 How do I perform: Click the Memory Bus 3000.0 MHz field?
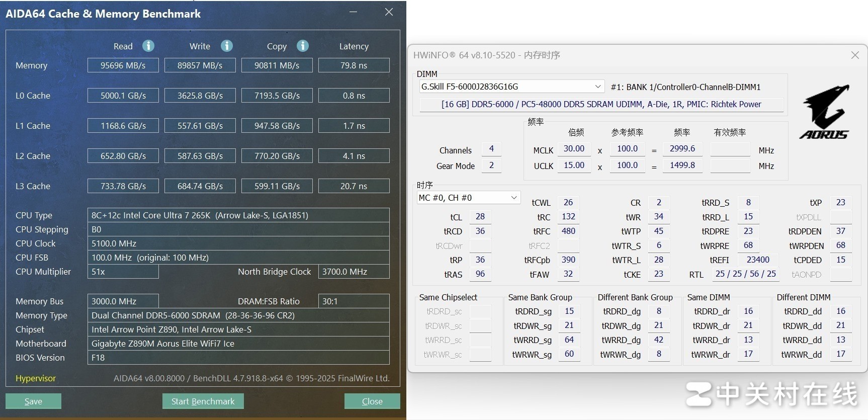point(123,301)
